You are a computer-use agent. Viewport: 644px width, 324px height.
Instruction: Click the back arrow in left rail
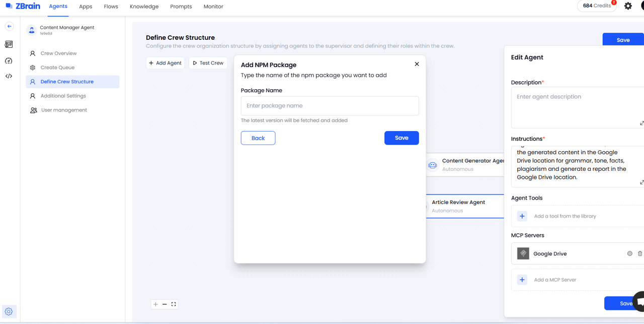coord(9,26)
